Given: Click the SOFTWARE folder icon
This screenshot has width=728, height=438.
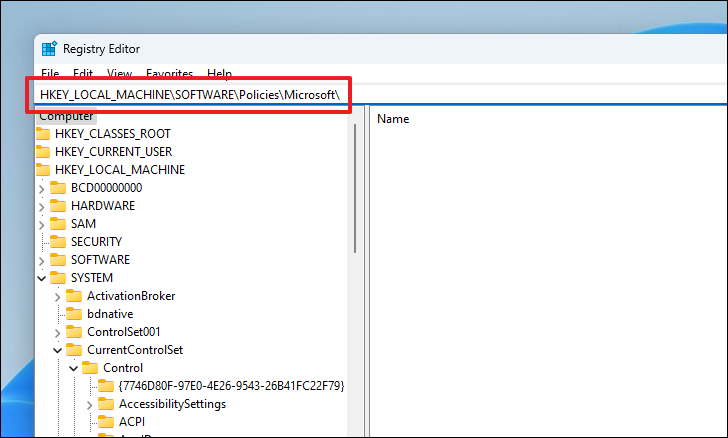Looking at the screenshot, I should (x=58, y=260).
